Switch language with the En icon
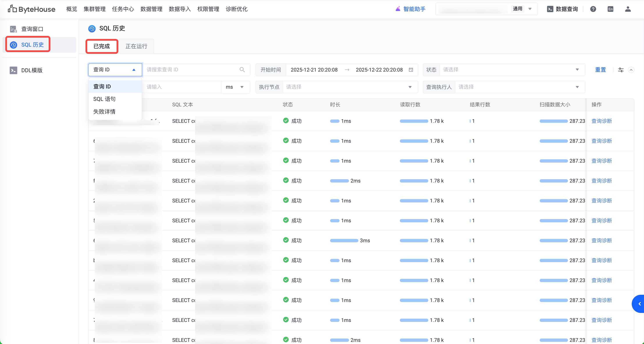This screenshot has height=344, width=644. coord(610,9)
